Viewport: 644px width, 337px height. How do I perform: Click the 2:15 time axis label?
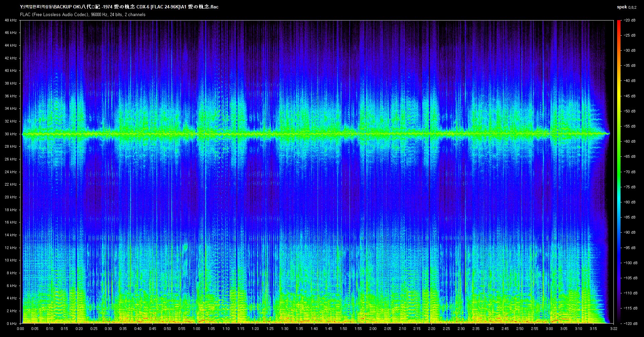417,329
